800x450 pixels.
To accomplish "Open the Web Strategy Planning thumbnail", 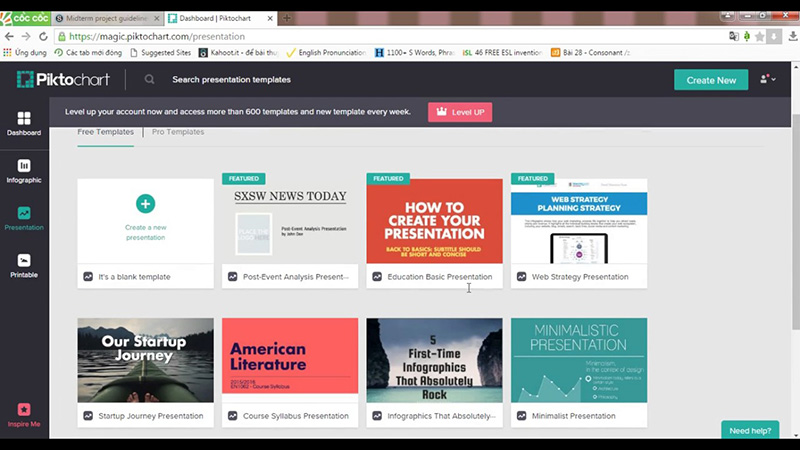I will [x=579, y=221].
